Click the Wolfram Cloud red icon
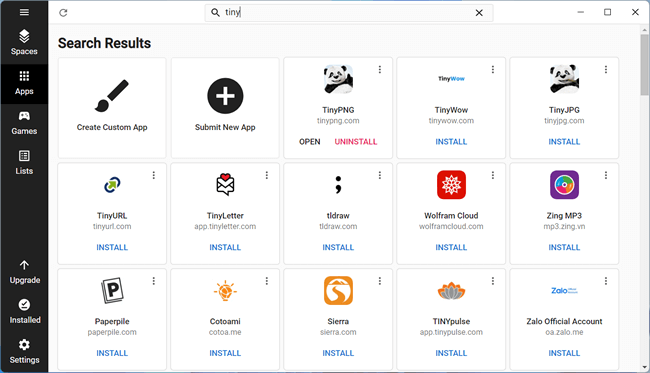 pyautogui.click(x=451, y=185)
